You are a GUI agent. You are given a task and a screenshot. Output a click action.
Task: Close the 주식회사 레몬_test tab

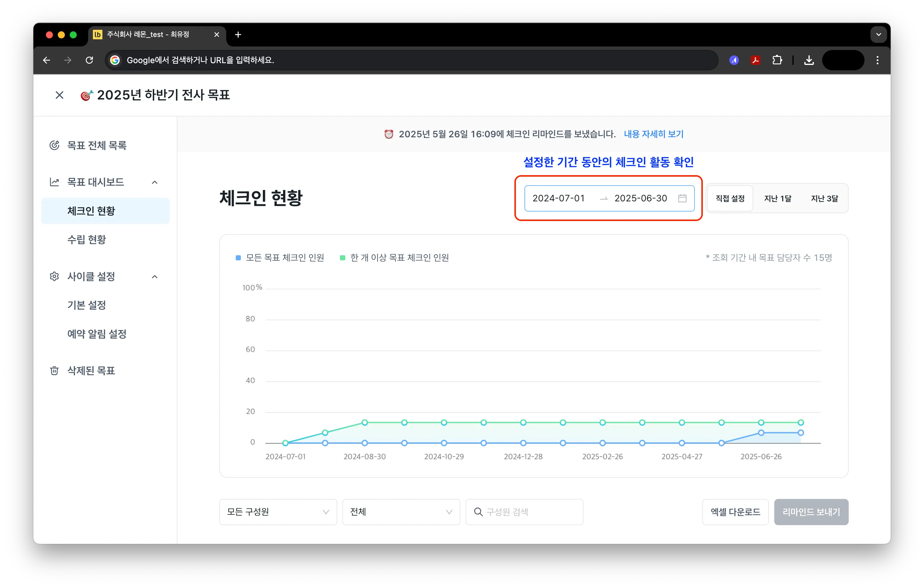[216, 35]
